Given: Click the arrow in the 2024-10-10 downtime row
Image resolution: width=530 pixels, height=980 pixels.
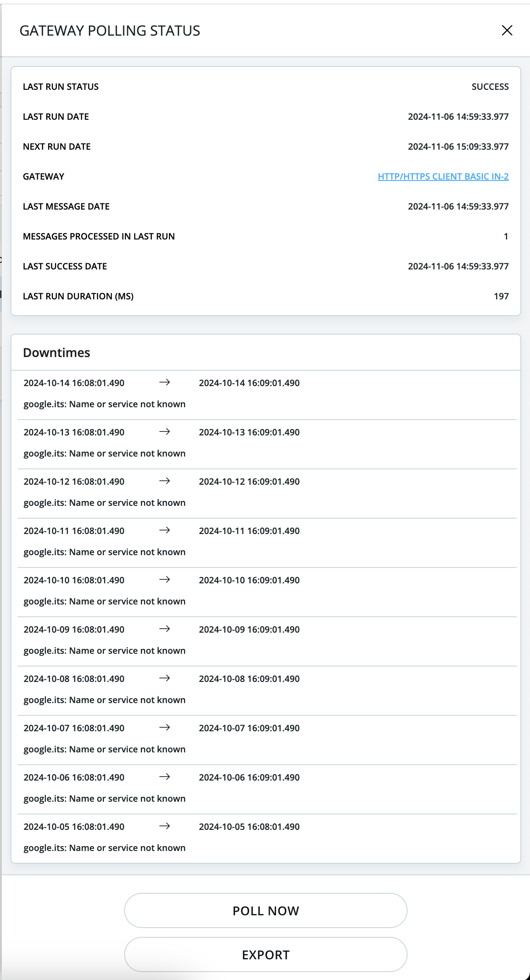Looking at the screenshot, I should tap(165, 580).
